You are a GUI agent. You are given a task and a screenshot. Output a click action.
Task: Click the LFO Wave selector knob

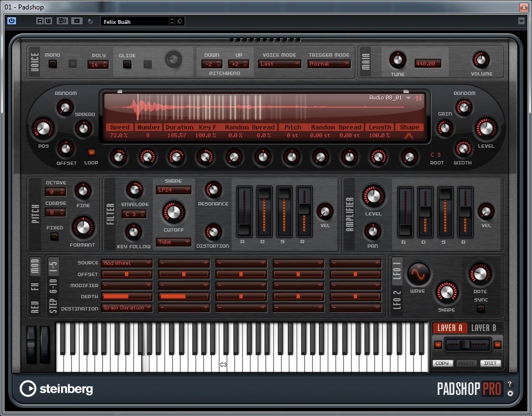click(x=418, y=274)
